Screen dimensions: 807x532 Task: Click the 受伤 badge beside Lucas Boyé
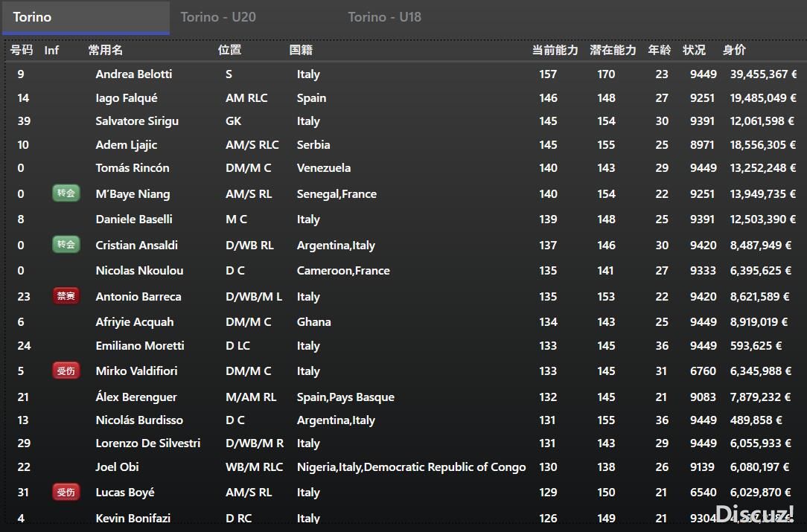point(66,492)
